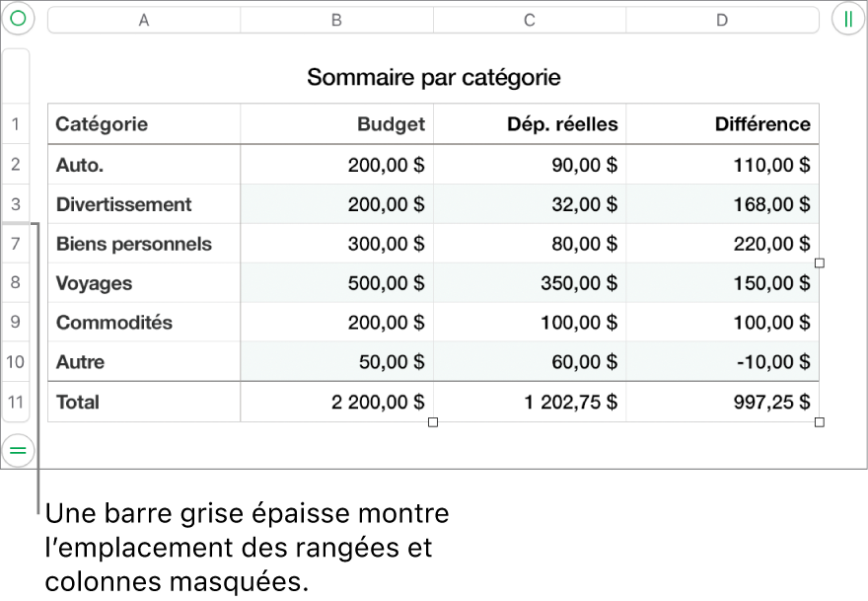The image size is (868, 601).
Task: Click the add columns handle icon
Action: pyautogui.click(x=847, y=19)
